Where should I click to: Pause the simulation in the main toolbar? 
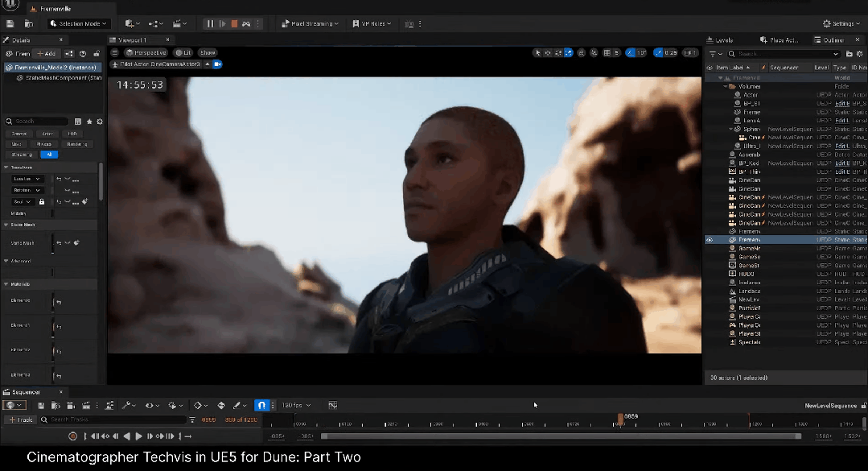tap(210, 24)
